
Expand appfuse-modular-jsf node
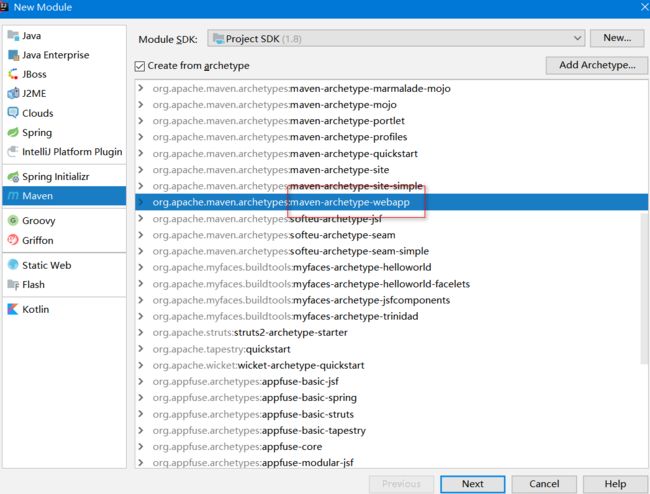coord(141,463)
